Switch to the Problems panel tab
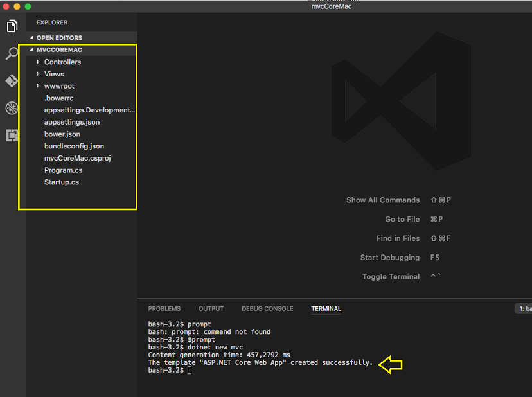This screenshot has width=532, height=397. click(164, 309)
